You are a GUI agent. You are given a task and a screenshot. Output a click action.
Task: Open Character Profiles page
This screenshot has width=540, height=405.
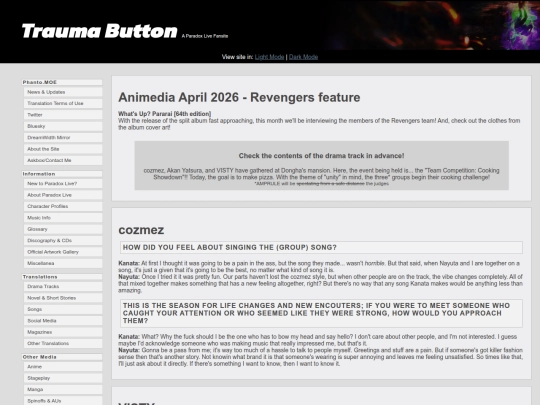click(x=63, y=206)
